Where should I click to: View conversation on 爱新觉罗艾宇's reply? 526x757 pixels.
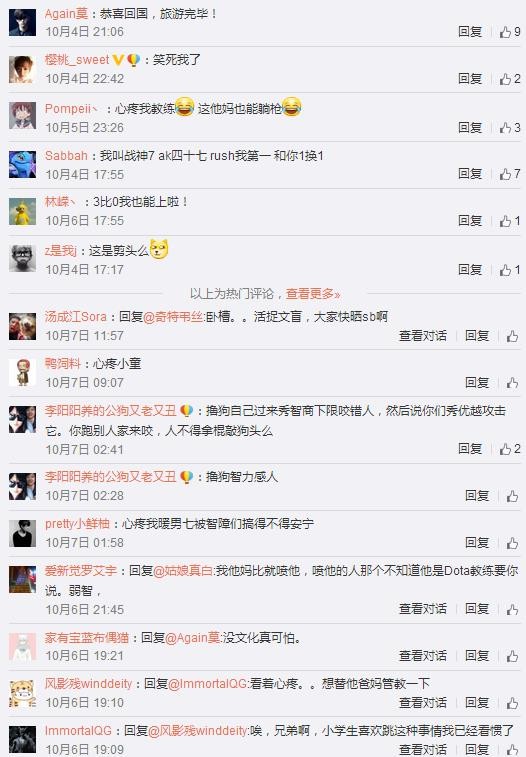[423, 609]
